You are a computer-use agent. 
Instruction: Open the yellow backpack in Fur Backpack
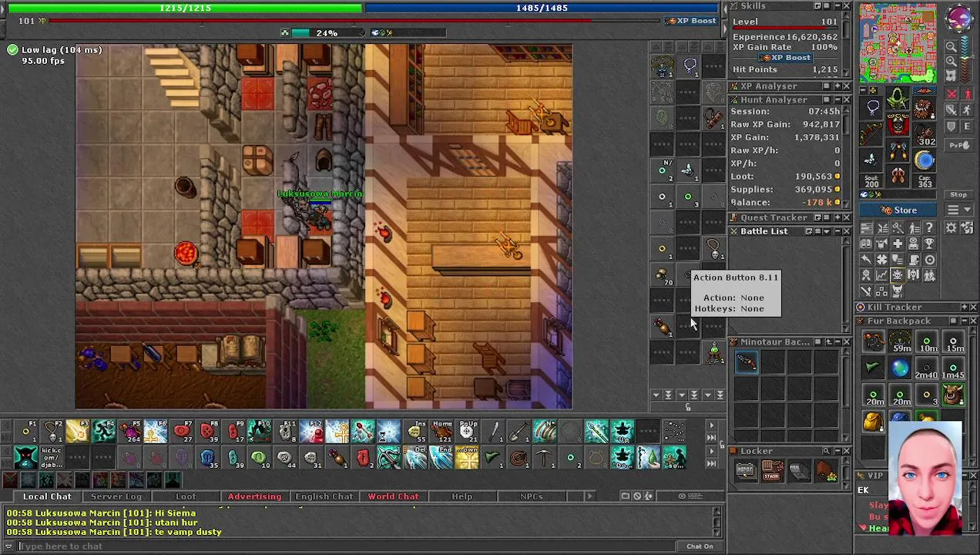873,421
